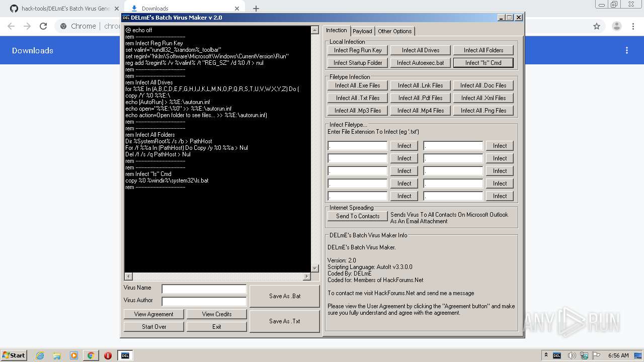Viewport: 644px width, 362px height.
Task: Click Save As .Bat button
Action: coord(285,296)
